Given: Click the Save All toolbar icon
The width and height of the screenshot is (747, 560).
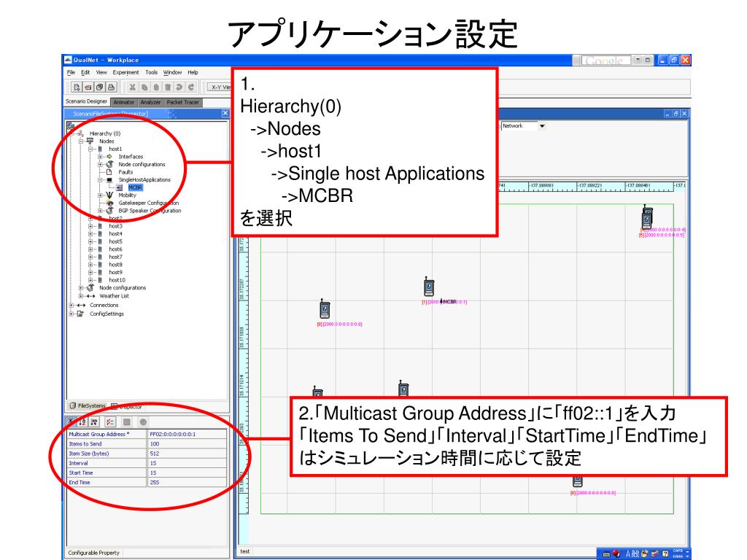Looking at the screenshot, I should click(x=99, y=87).
